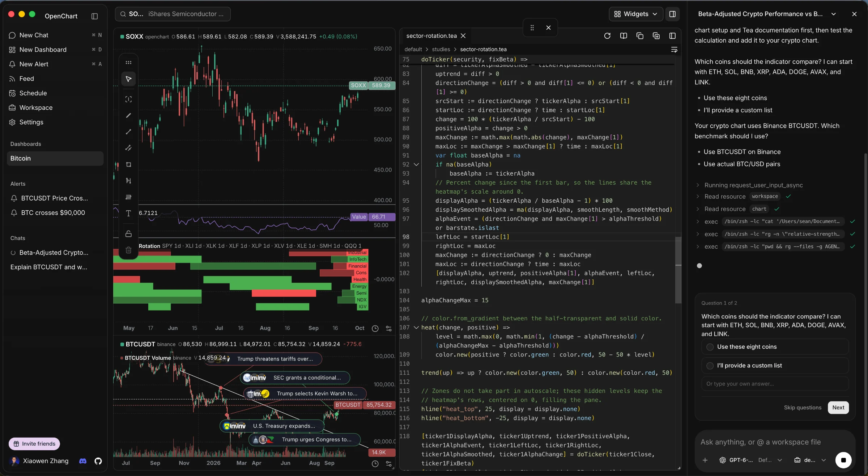Toggle the lock drawings icon in toolbar

point(128,233)
